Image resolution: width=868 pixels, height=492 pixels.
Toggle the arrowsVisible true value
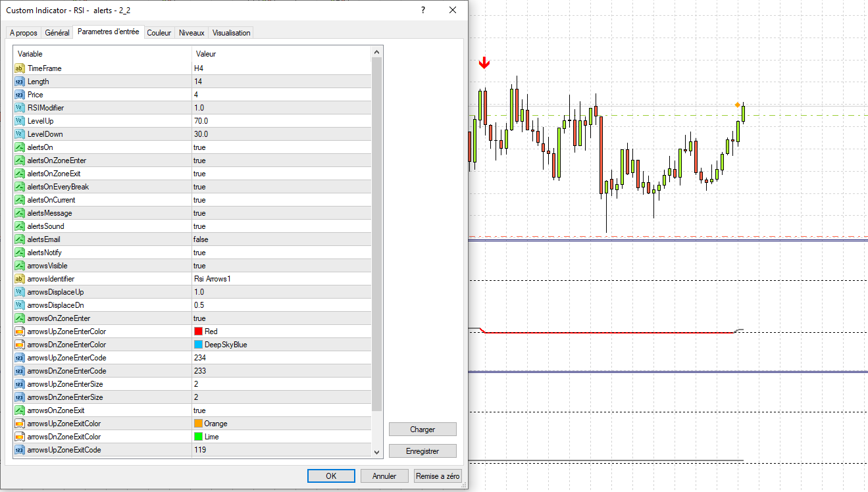coord(281,266)
